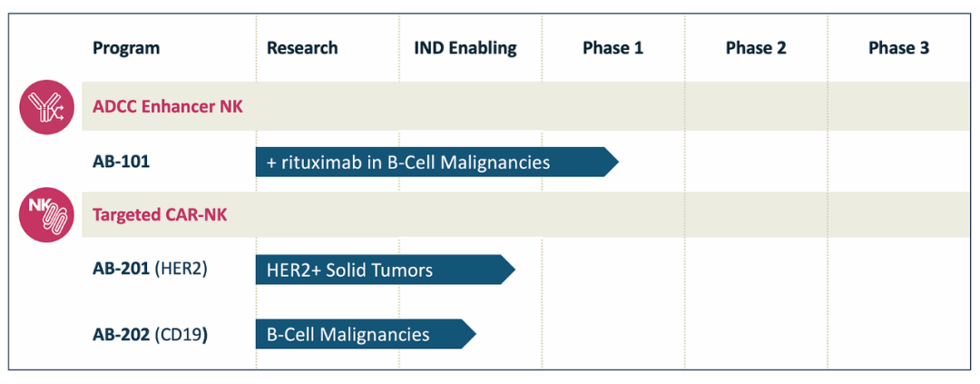Click the Targeted CAR-NK section heading
980x384 pixels.
pyautogui.click(x=160, y=215)
